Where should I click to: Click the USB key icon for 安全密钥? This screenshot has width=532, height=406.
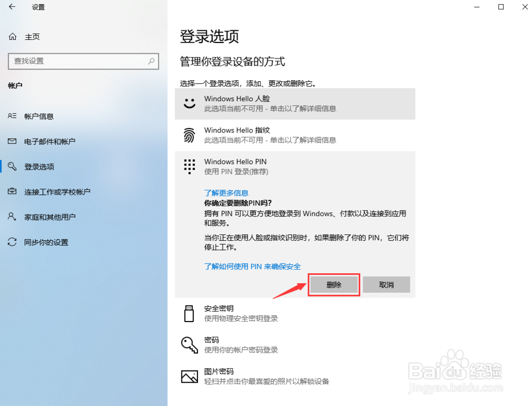189,314
